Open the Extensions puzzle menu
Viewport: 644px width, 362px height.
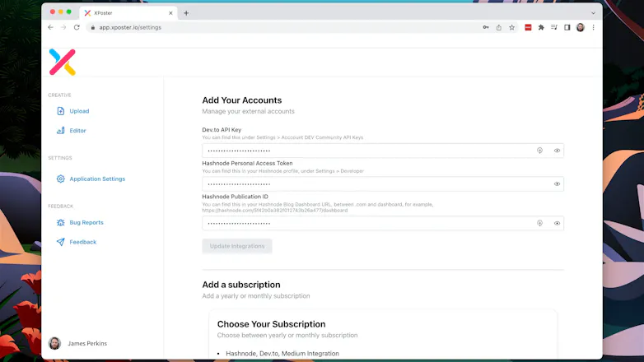tap(541, 27)
